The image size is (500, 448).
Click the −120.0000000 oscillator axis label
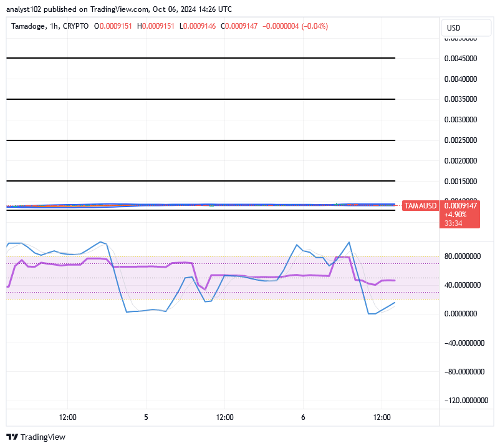click(466, 401)
